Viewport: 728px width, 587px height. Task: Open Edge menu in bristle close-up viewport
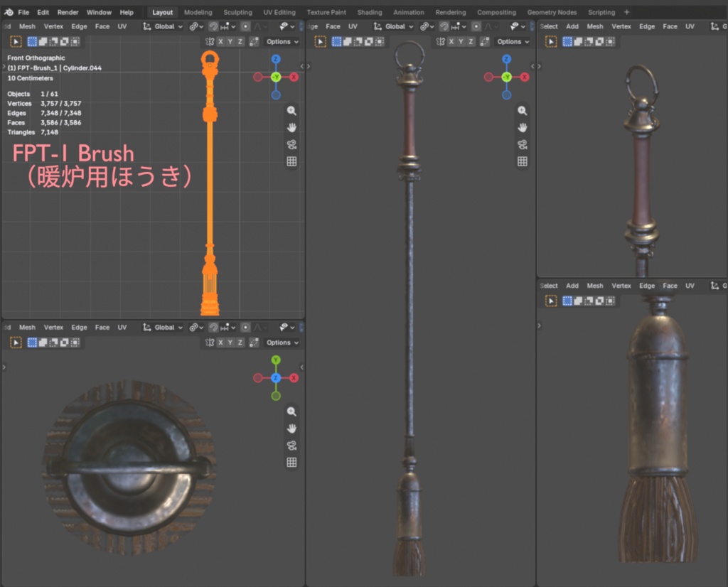point(647,286)
